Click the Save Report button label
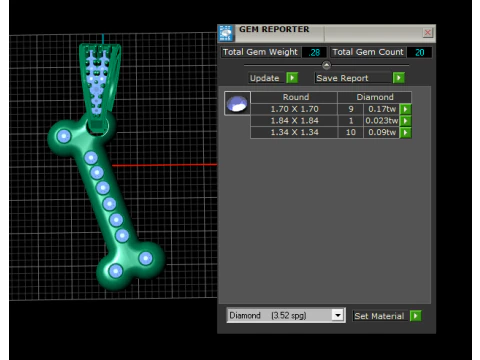This screenshot has width=480, height=360. [343, 78]
